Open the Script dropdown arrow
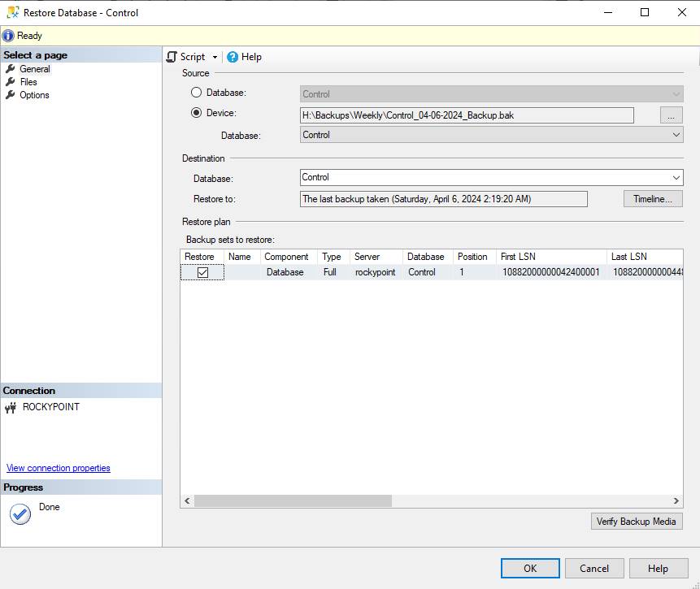The width and height of the screenshot is (700, 589). (x=215, y=57)
